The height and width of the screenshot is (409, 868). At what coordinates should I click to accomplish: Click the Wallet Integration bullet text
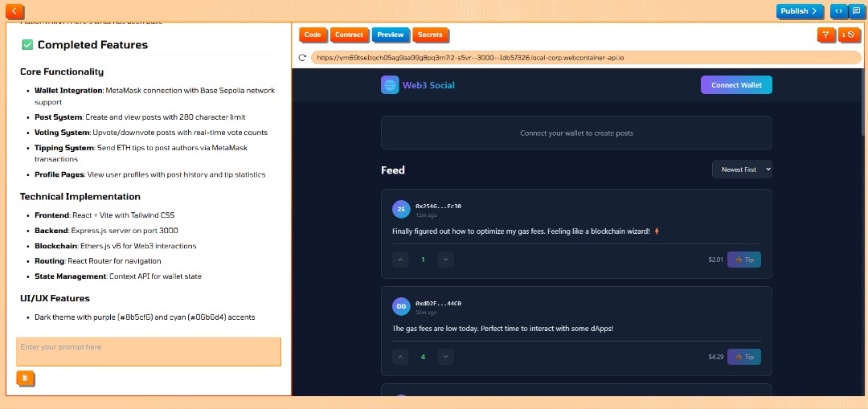tap(154, 96)
